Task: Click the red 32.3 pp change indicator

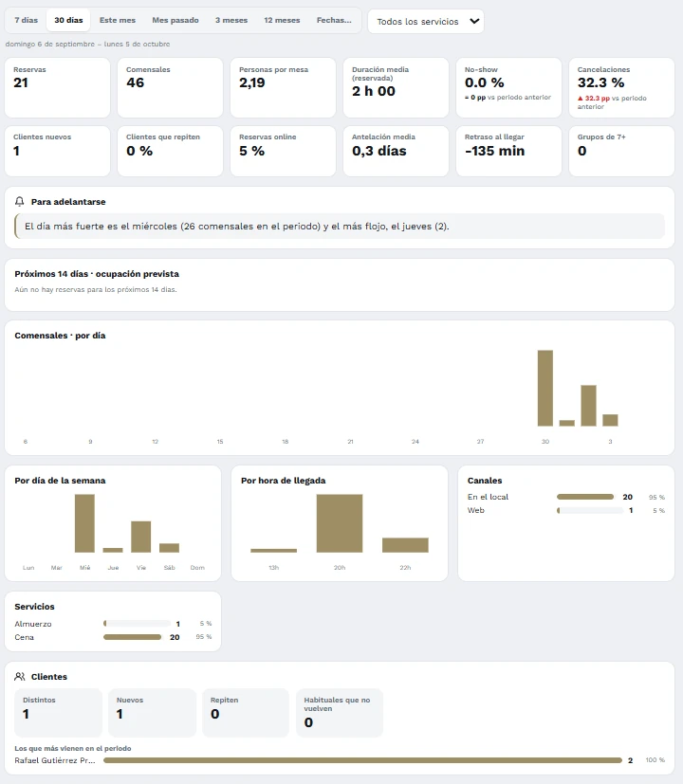Action: coord(594,99)
